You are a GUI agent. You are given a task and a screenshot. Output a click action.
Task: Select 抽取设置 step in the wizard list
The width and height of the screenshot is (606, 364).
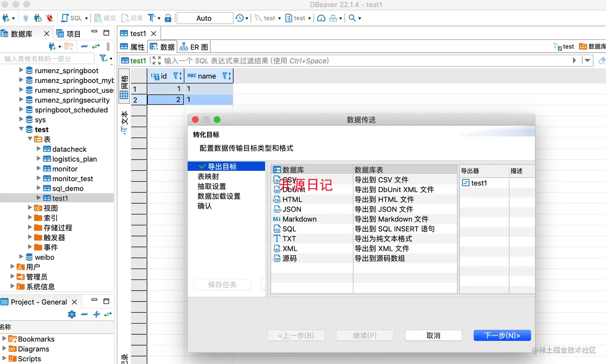coord(212,186)
